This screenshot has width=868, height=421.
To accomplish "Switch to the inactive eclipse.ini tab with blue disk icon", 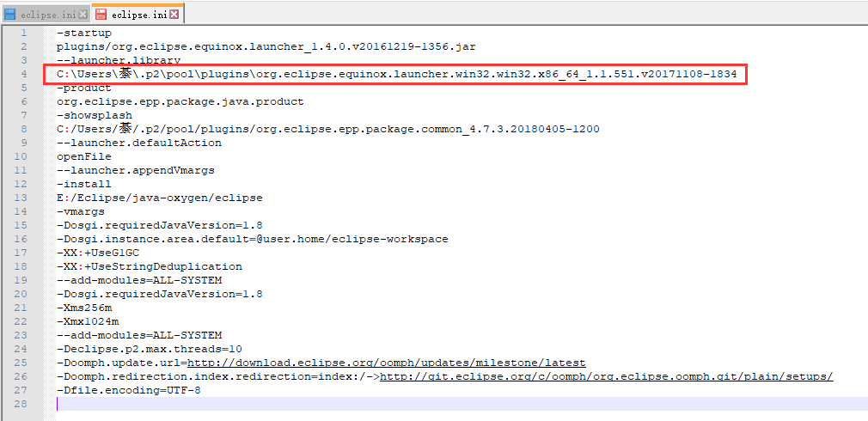I will point(46,15).
